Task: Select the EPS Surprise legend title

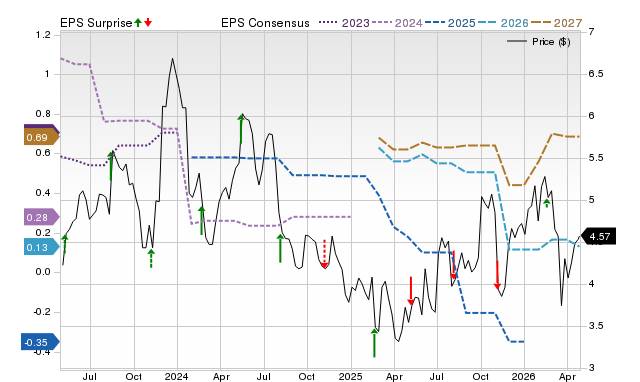Action: pyautogui.click(x=96, y=23)
